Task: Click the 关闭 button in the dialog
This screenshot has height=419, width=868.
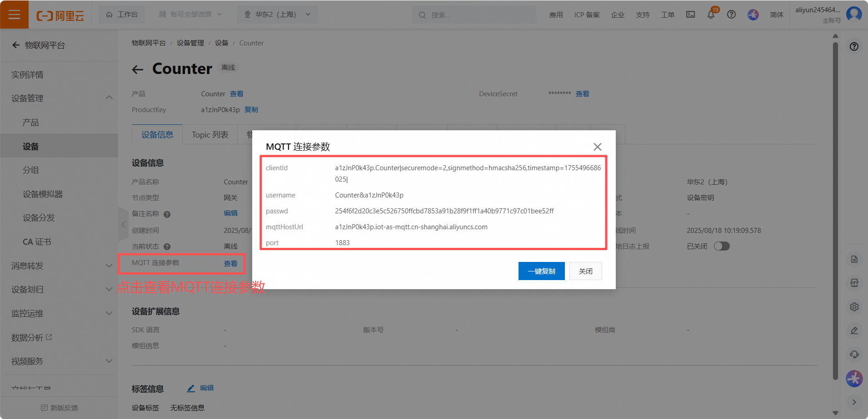Action: point(585,271)
